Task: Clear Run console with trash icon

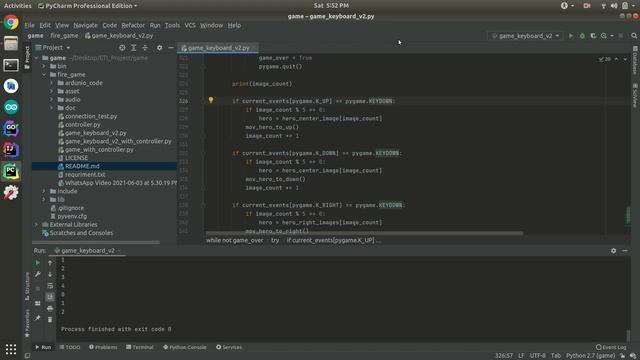Action: click(50, 319)
